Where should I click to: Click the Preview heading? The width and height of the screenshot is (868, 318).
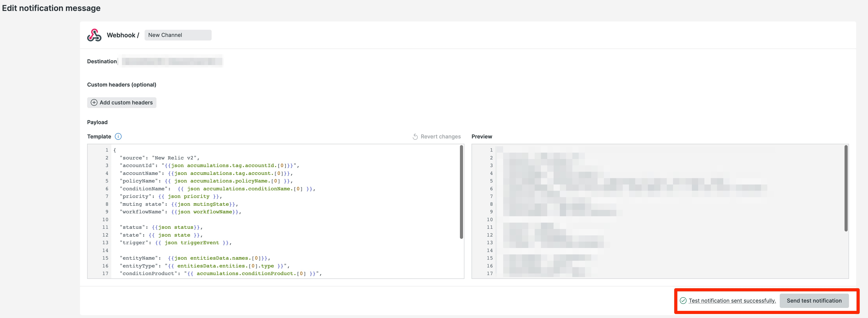(482, 137)
